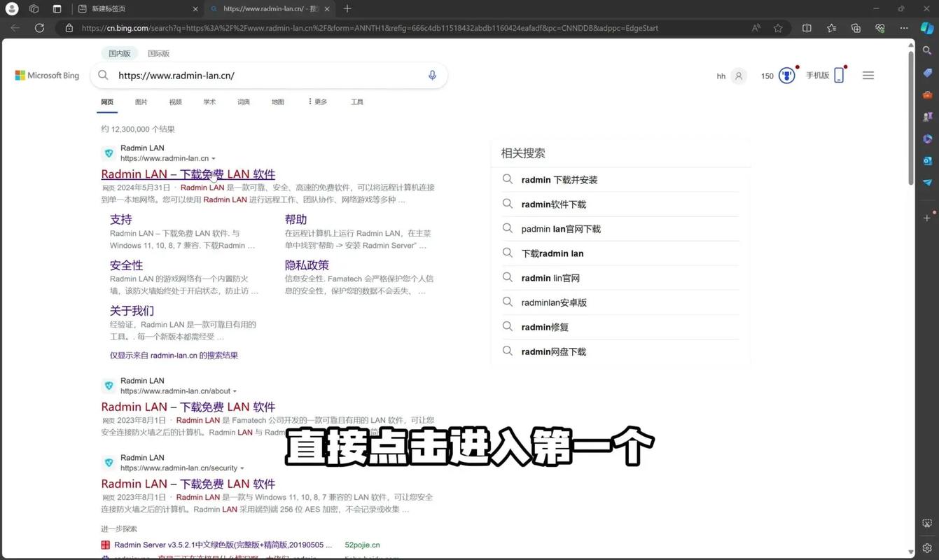Click the Edge profile avatar icon

coord(12,8)
